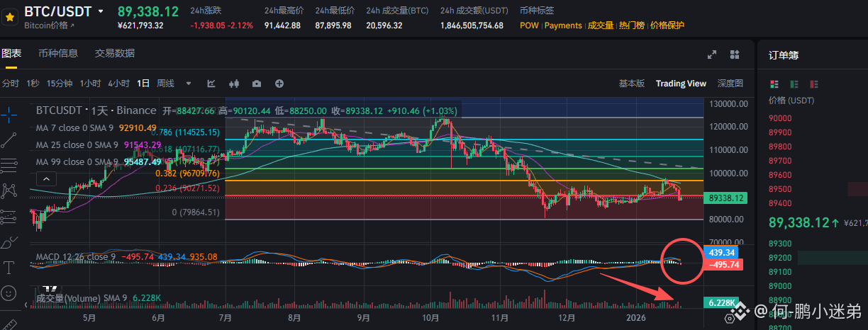Select the brush drawing tool
Screen dimensions: 868x330
(9, 242)
